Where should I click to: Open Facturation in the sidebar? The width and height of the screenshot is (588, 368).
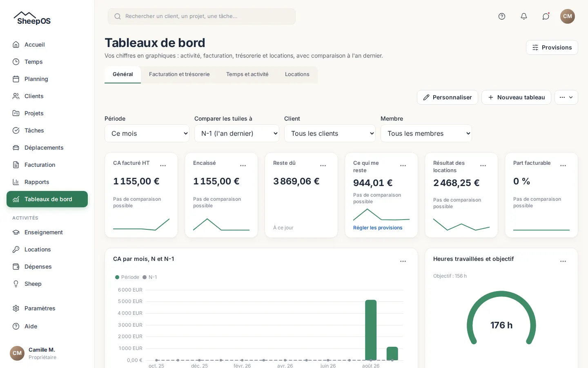click(x=47, y=165)
